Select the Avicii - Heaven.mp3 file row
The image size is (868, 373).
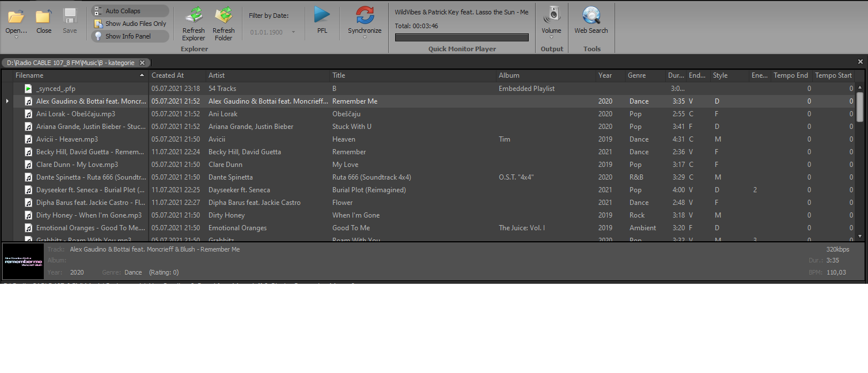[x=67, y=139]
